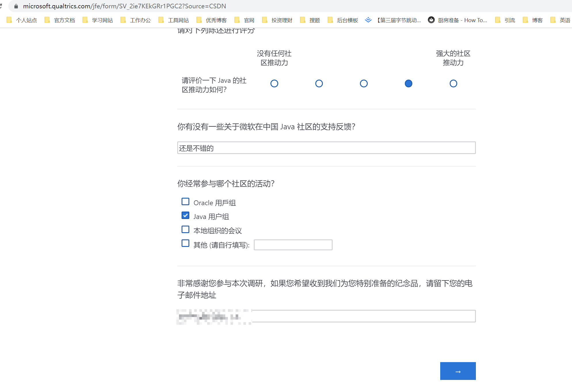Select the middle Java community rating radio
572x392 pixels.
[x=364, y=84]
